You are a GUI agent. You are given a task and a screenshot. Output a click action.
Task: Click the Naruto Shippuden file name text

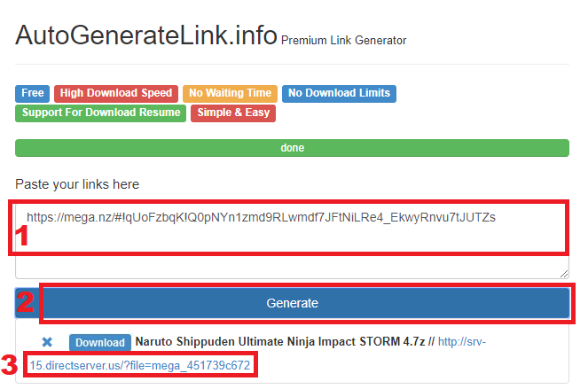[278, 342]
